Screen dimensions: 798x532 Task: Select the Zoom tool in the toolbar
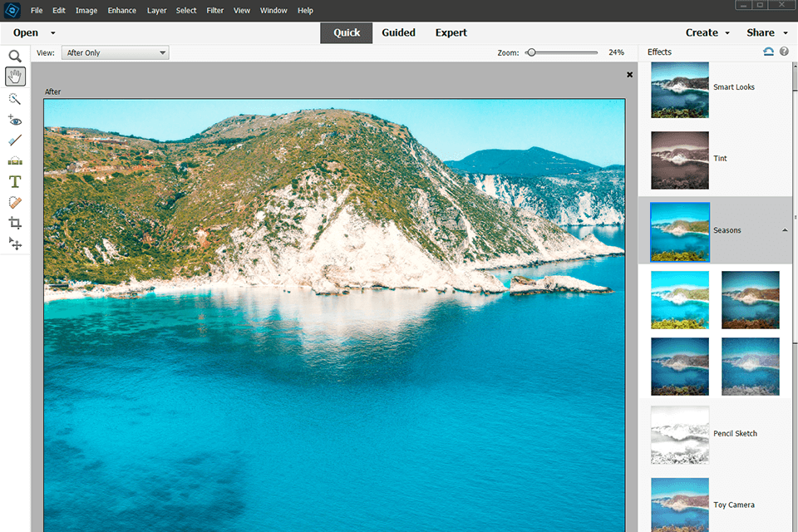tap(15, 57)
